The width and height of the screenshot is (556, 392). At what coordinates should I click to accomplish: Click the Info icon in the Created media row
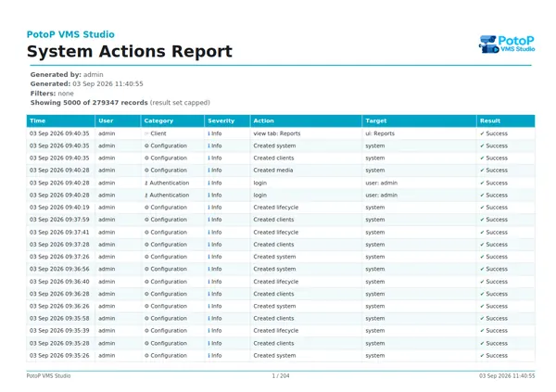pos(208,171)
